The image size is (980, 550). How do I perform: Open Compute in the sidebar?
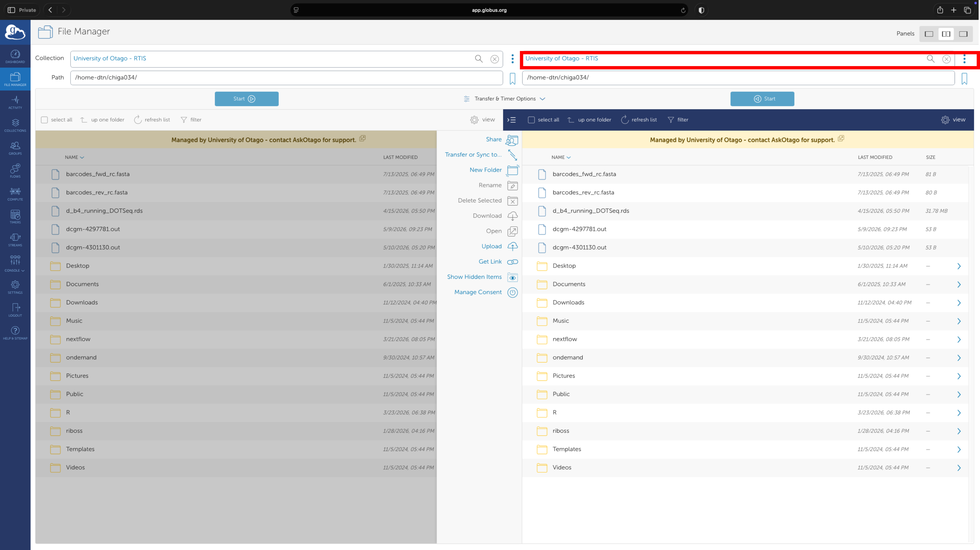(x=15, y=194)
